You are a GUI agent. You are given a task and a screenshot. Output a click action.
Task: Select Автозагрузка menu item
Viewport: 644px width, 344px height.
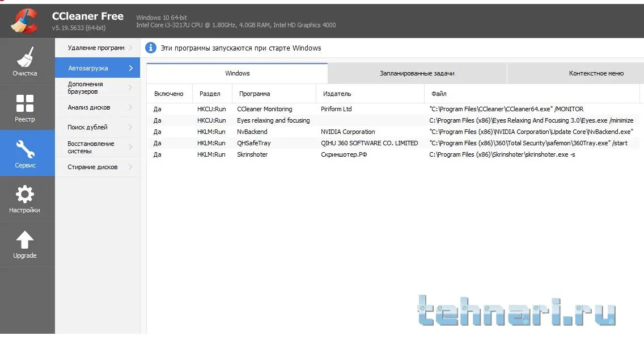tap(98, 68)
